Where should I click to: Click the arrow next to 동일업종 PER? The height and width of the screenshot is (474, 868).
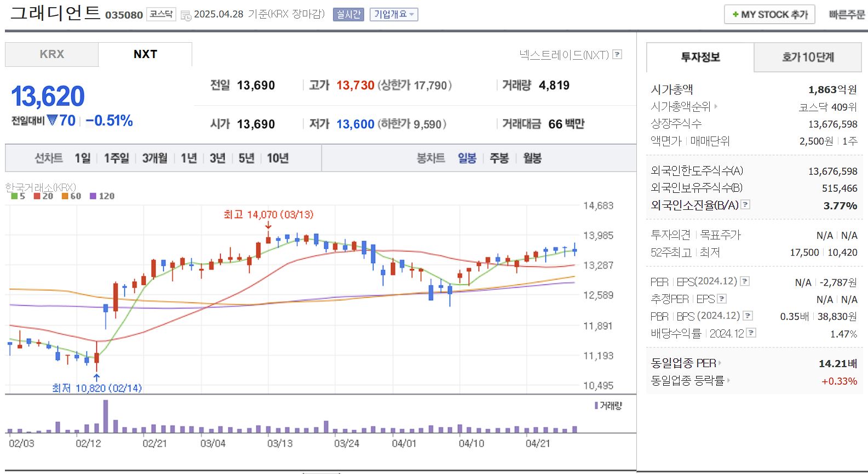pyautogui.click(x=720, y=363)
